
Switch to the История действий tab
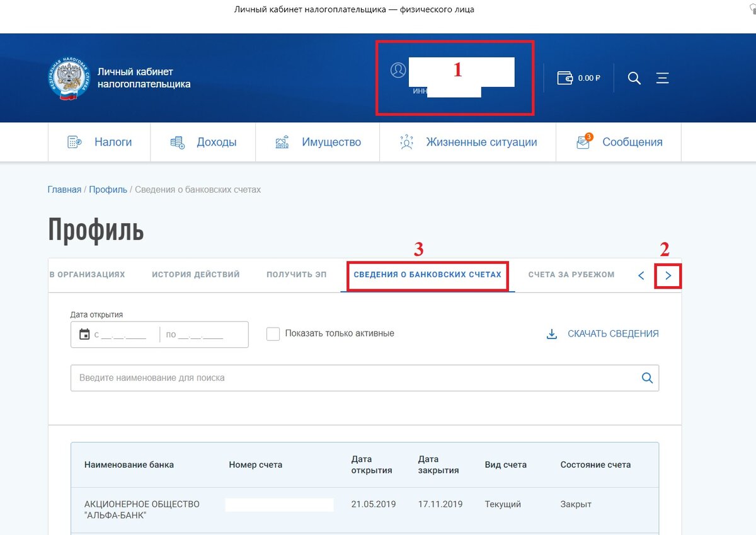(x=196, y=275)
